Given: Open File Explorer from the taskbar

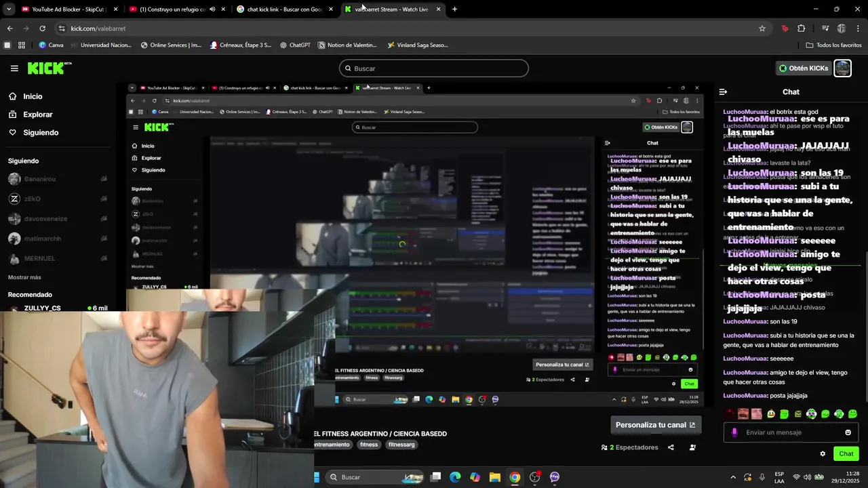Looking at the screenshot, I should (495, 477).
